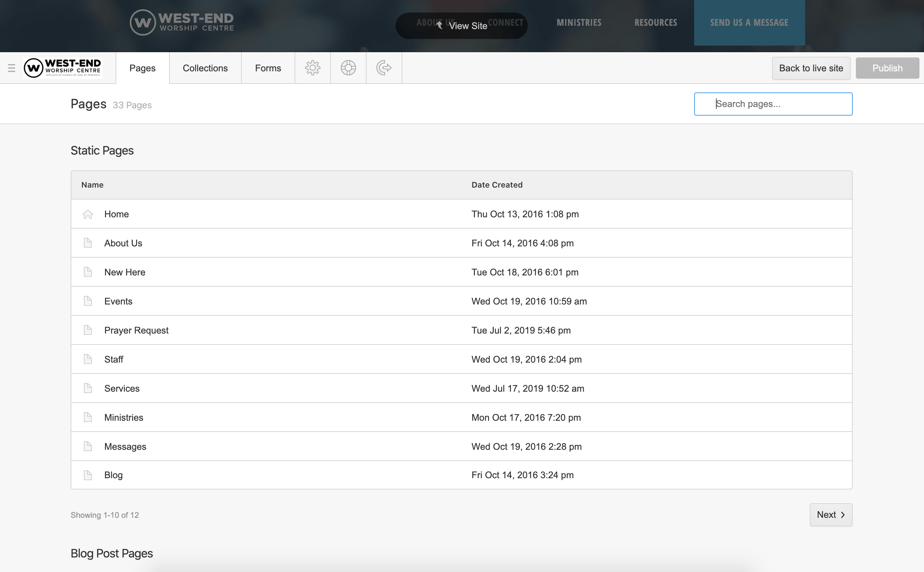Switch to the Pages tab

pos(142,68)
